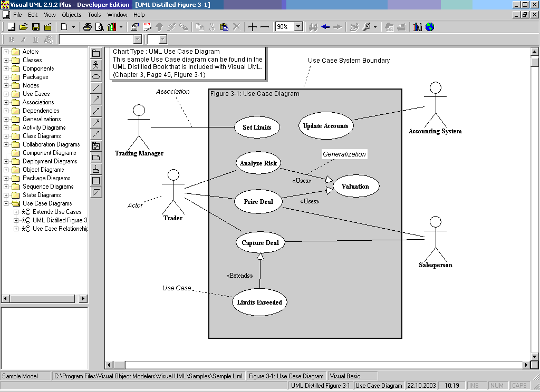Click the find key/magnifier icon
This screenshot has height=392, width=540.
(x=367, y=27)
